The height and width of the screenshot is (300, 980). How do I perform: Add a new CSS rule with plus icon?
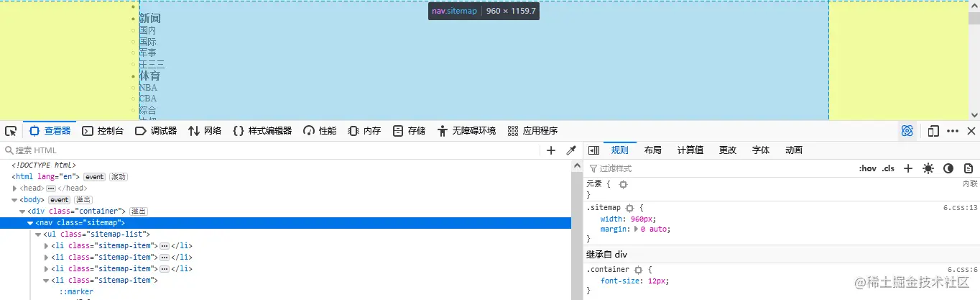click(908, 168)
